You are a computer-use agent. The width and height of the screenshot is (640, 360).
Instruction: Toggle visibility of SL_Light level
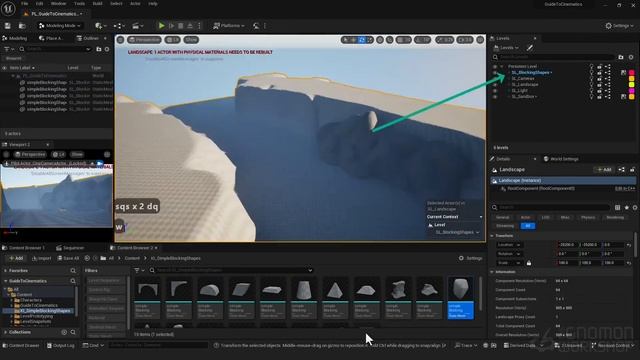coord(495,91)
